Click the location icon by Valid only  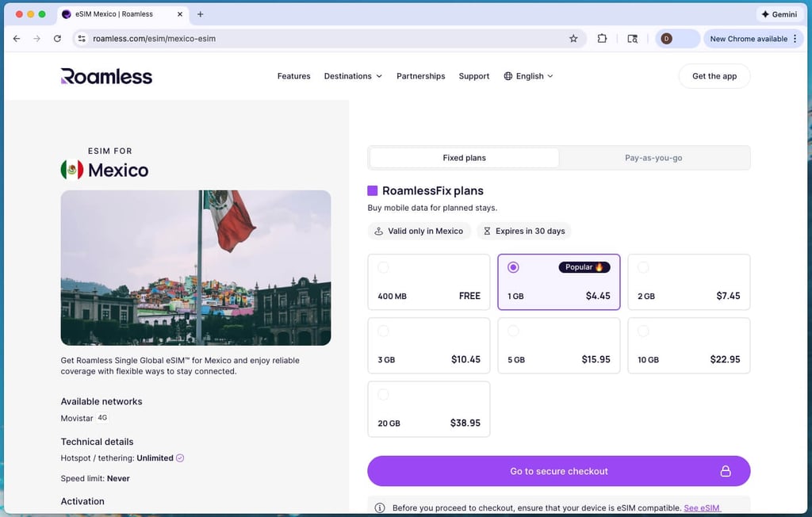pyautogui.click(x=378, y=231)
